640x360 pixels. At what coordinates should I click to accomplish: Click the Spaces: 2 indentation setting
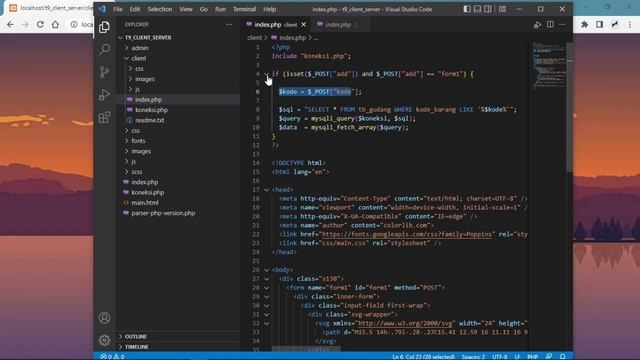pos(473,356)
